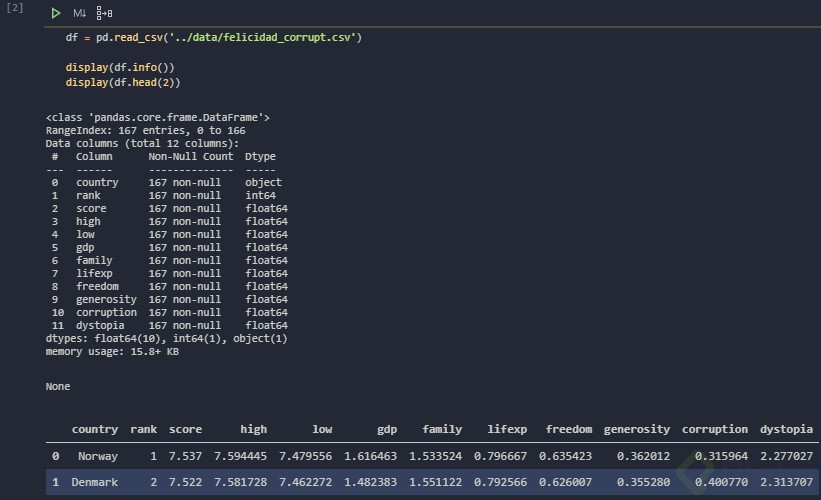Click the country column header

tap(95, 429)
